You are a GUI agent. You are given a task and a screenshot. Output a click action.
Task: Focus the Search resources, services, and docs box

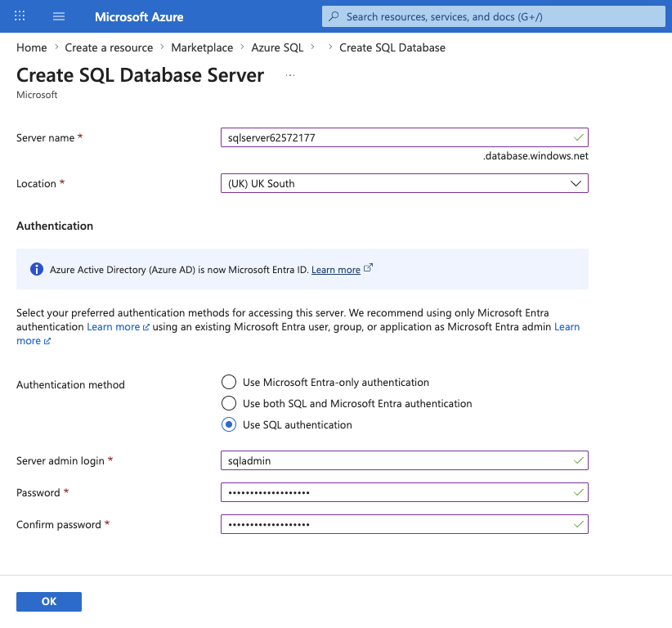point(494,16)
